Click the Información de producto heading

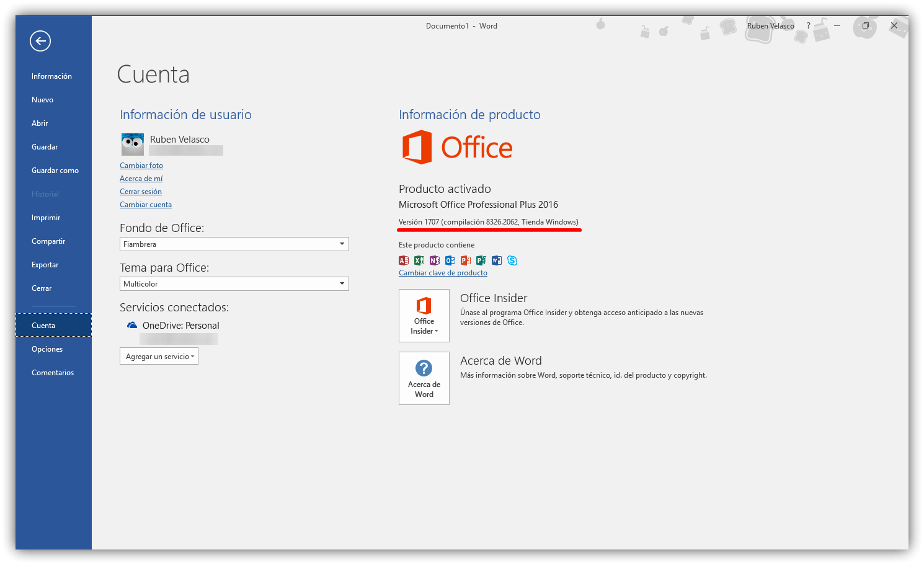[x=469, y=115]
